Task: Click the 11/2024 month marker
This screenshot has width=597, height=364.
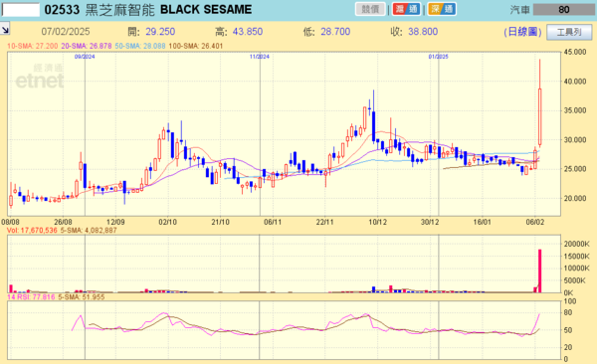Action: coord(260,57)
